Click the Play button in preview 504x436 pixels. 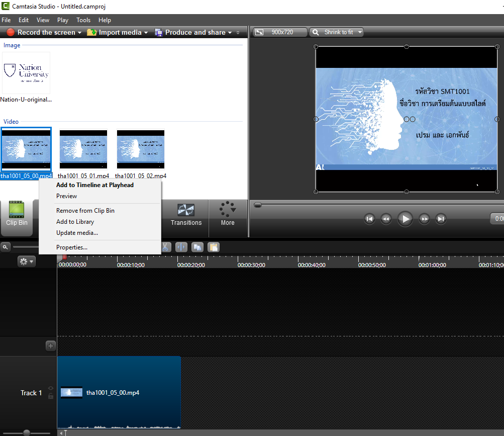[405, 219]
